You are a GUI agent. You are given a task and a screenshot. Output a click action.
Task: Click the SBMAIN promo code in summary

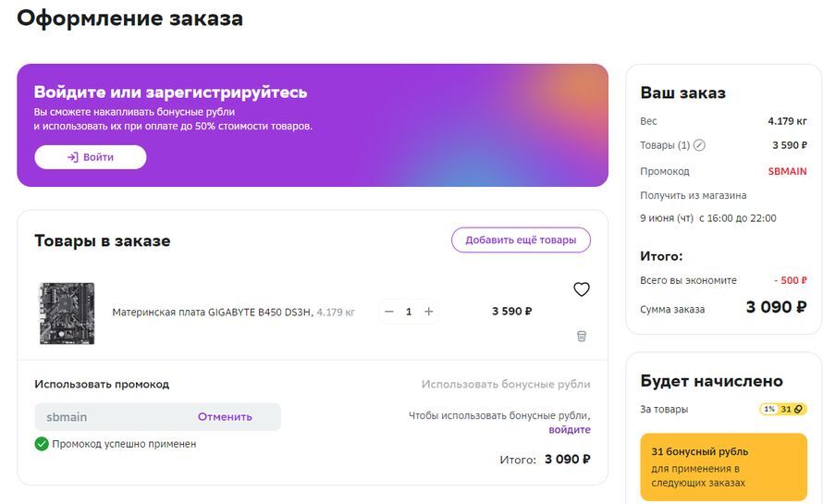click(x=787, y=171)
